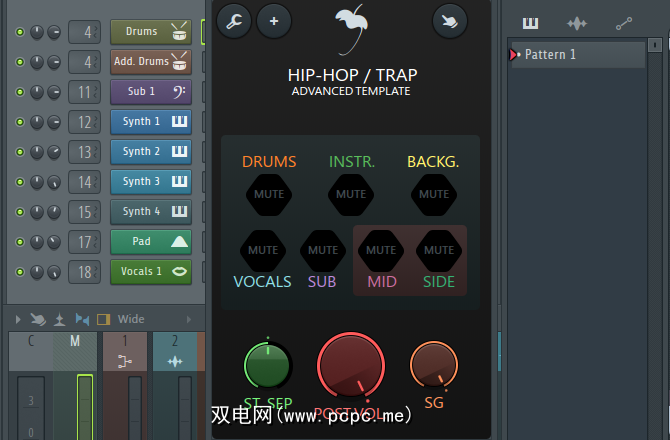Screen dimensions: 670x440
Task: Select the piano keys icon above pattern list
Action: click(x=530, y=23)
